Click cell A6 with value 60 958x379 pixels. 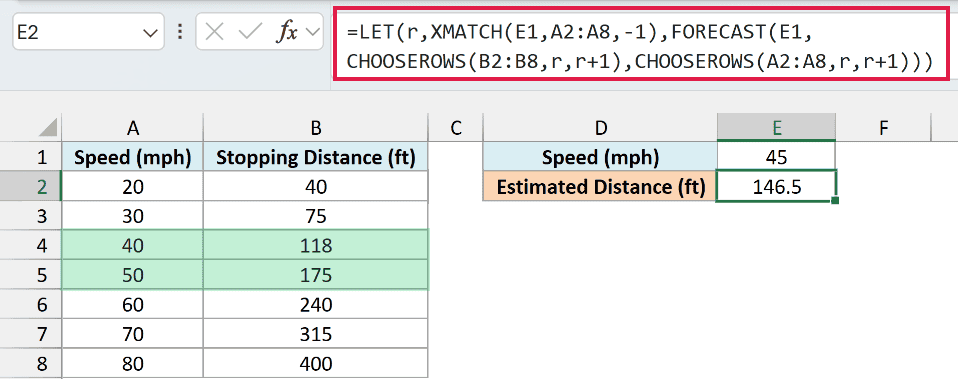tap(133, 304)
